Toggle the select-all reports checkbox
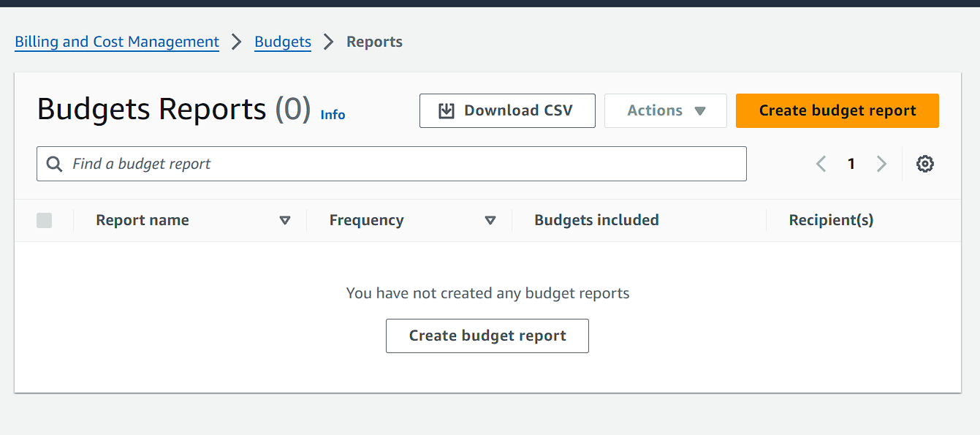The width and height of the screenshot is (980, 435). pos(44,220)
